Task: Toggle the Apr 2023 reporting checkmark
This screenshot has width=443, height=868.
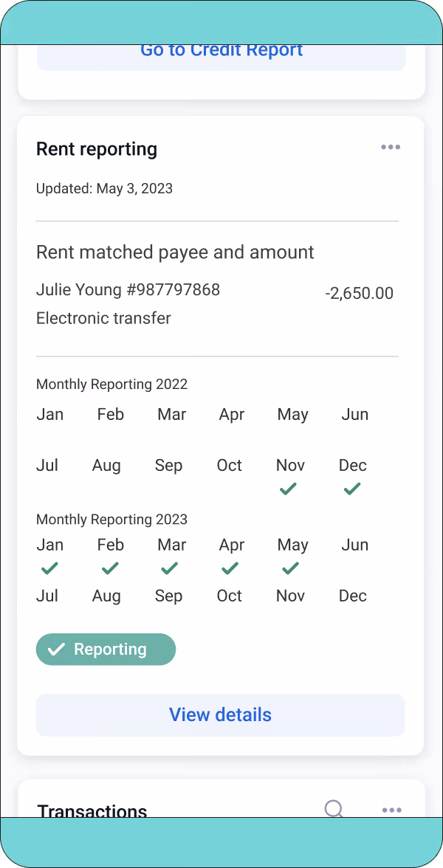Action: tap(229, 568)
